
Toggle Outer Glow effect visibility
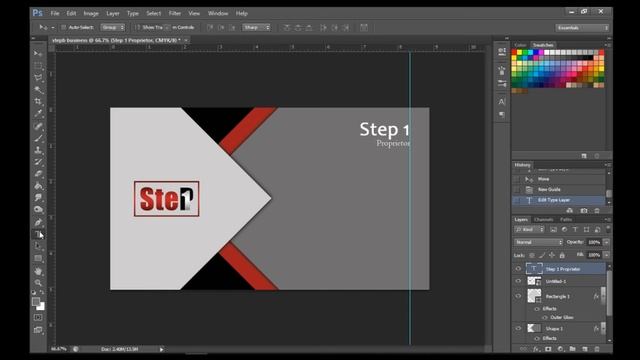[544, 317]
